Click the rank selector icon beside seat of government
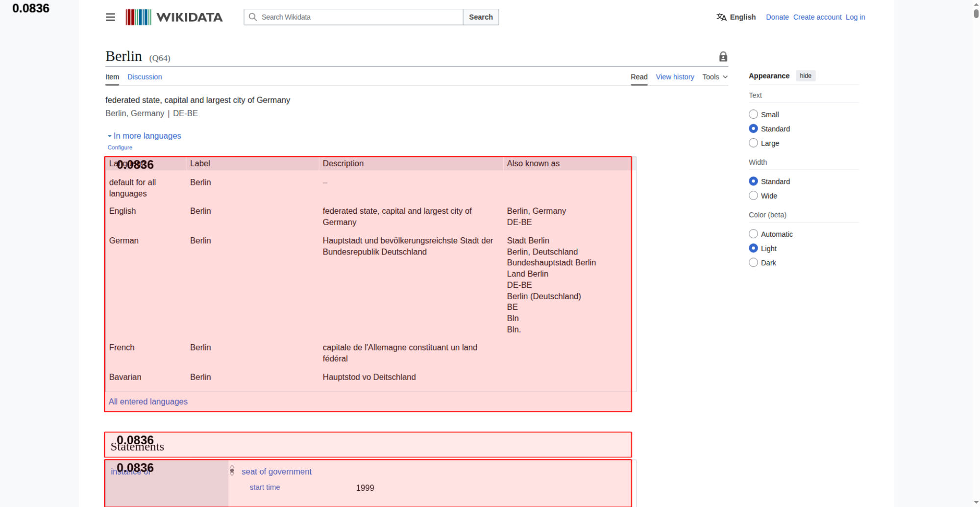The image size is (980, 507). point(232,471)
